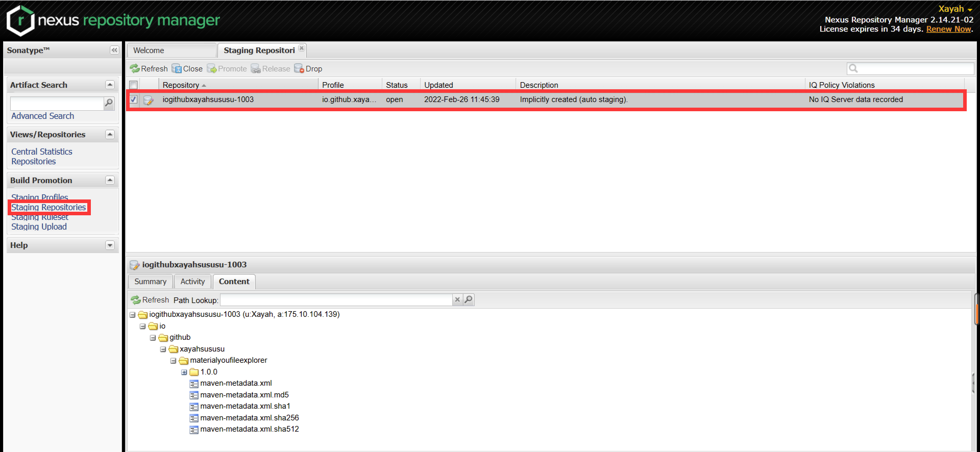This screenshot has height=452, width=980.
Task: Click the Drop repository toolbar icon
Action: point(299,69)
